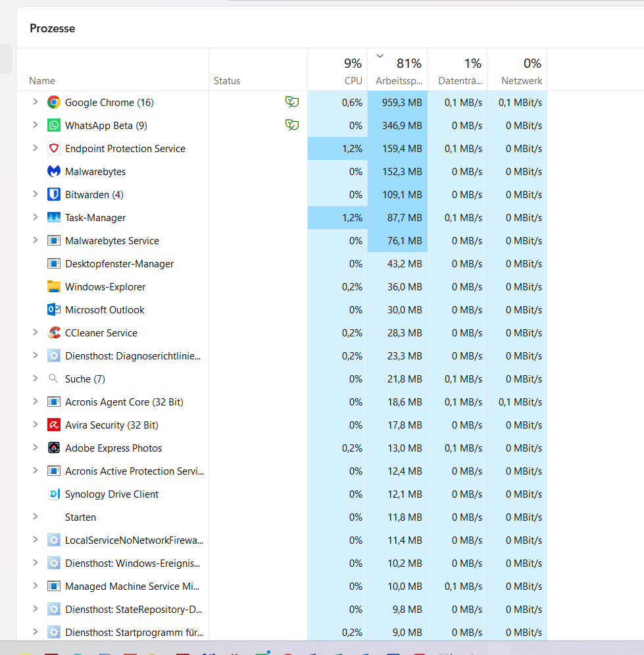This screenshot has width=644, height=655.
Task: Click the Avira Security icon
Action: tap(53, 425)
